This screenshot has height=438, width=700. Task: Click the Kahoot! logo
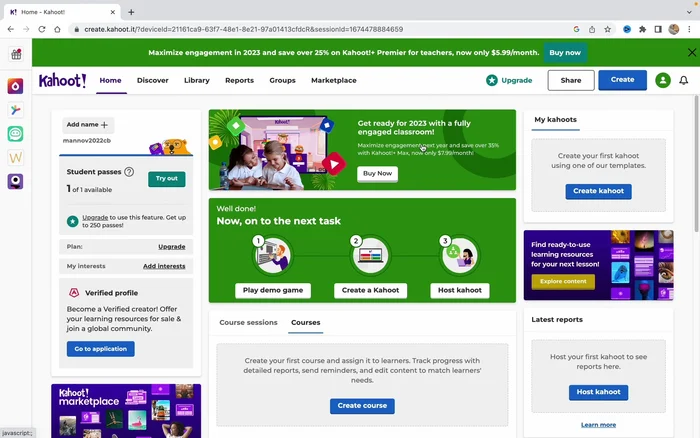pos(62,80)
